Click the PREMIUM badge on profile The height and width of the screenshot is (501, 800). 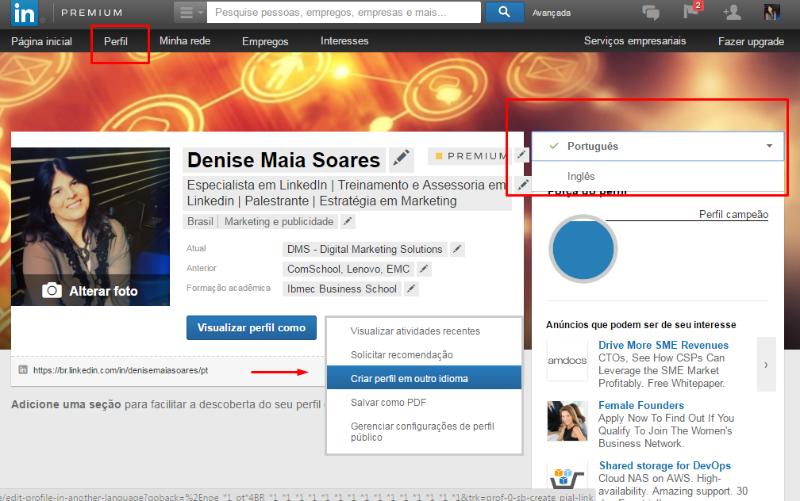[471, 156]
